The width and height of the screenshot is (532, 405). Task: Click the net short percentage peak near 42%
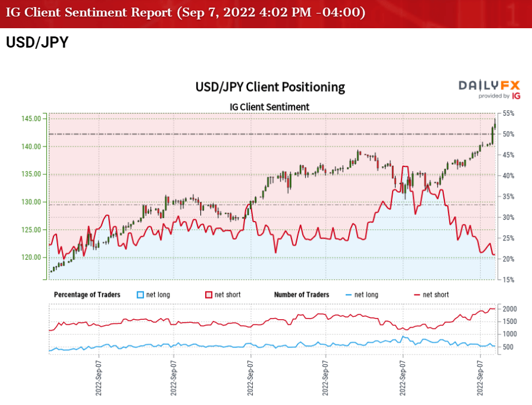(405, 166)
